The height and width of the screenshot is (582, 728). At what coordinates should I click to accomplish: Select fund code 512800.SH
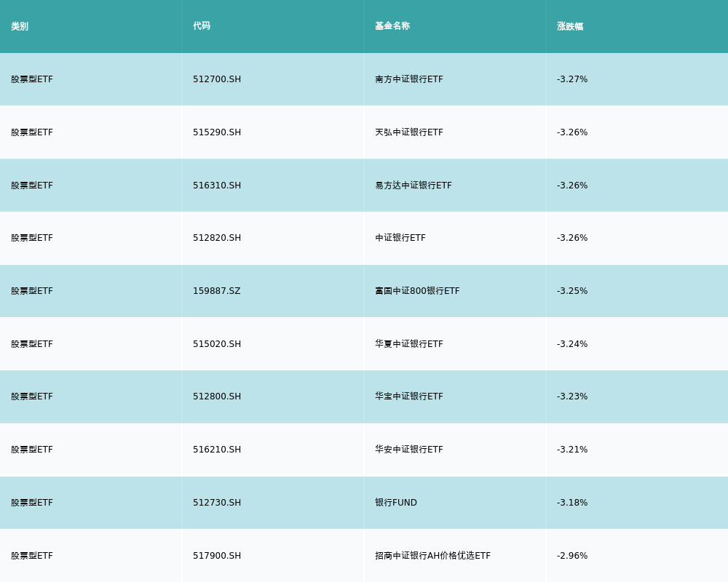coord(217,396)
